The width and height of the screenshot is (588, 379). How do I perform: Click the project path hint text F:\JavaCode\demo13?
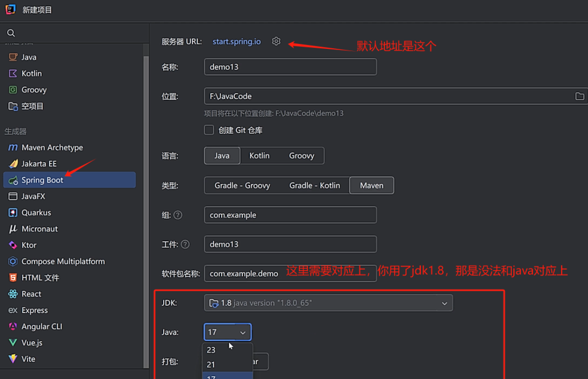click(x=309, y=113)
